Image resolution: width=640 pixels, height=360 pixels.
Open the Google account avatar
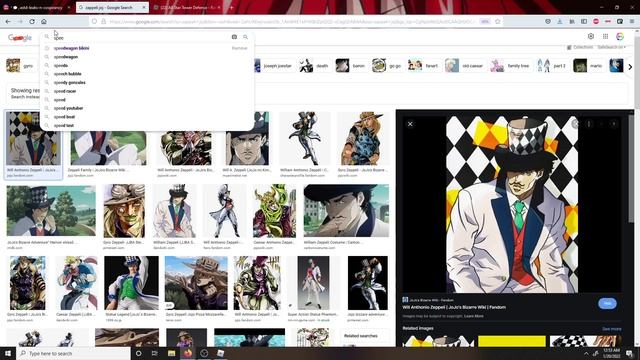point(620,36)
